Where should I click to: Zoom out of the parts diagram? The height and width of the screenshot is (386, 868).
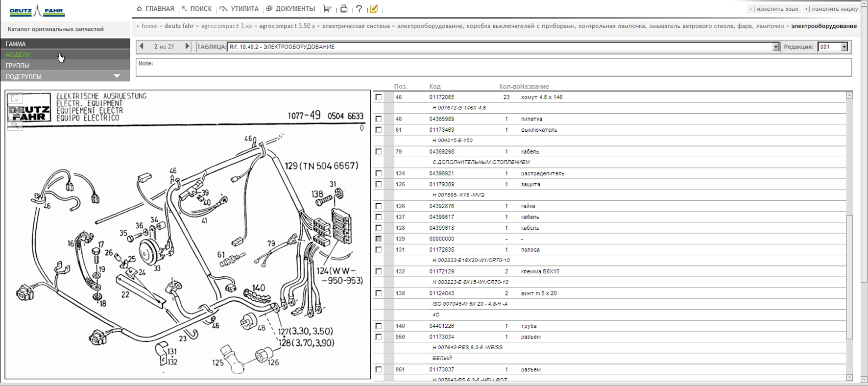[15, 125]
